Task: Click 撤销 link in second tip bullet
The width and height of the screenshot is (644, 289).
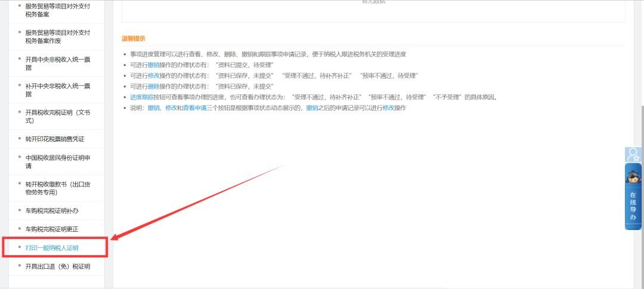Action: click(x=154, y=65)
